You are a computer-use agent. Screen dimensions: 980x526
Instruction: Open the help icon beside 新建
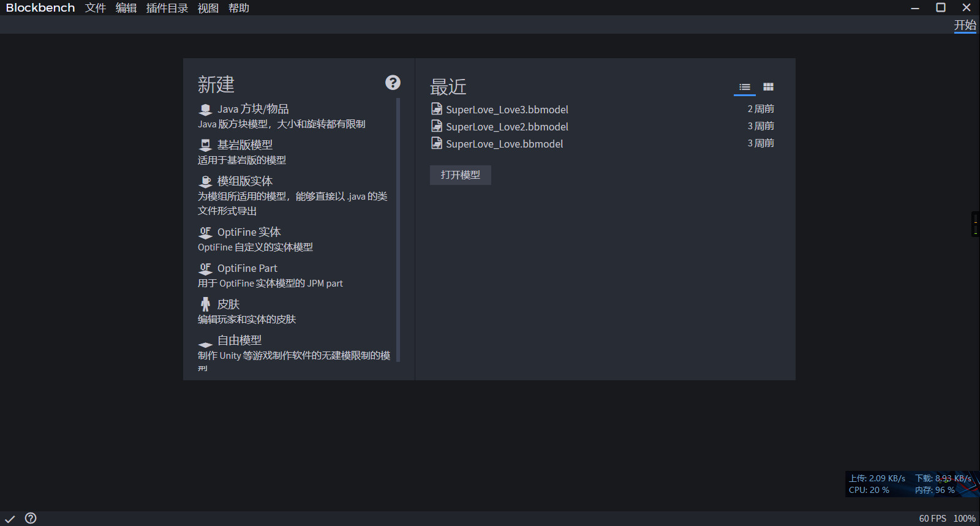click(393, 83)
